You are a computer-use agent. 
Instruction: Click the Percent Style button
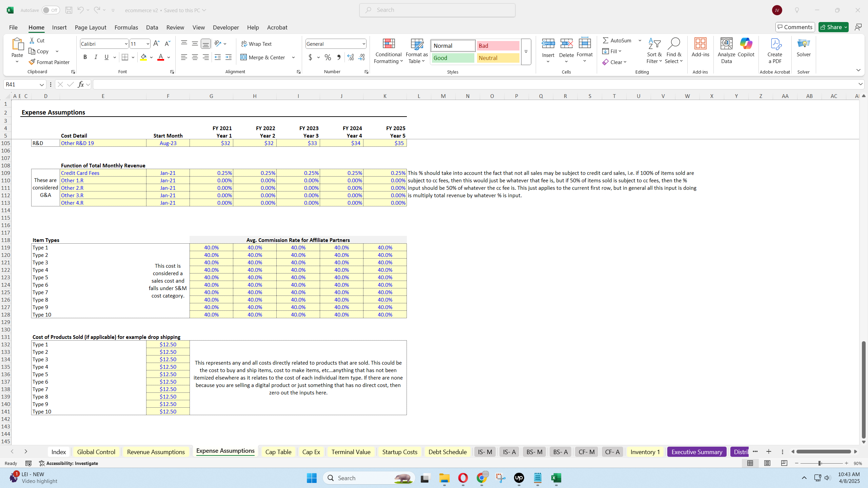[x=328, y=57]
